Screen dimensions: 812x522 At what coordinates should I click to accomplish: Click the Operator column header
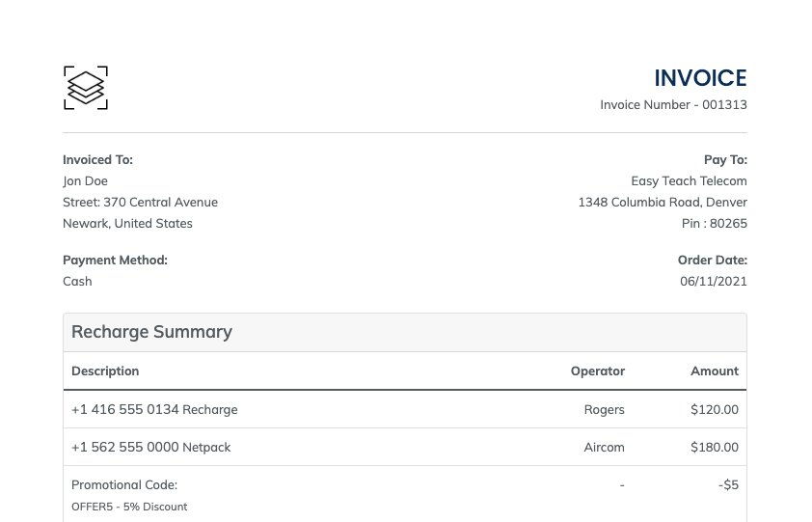pyautogui.click(x=597, y=371)
